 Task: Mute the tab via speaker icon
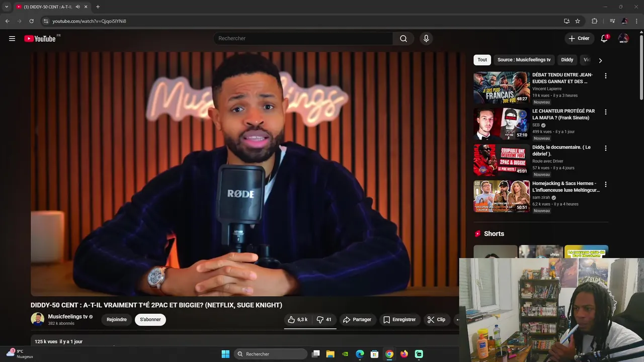tap(77, 7)
